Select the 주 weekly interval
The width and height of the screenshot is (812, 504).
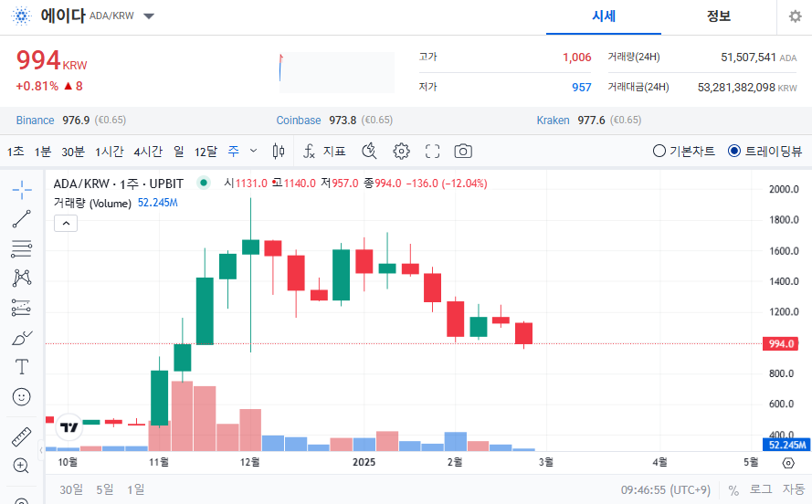click(234, 151)
